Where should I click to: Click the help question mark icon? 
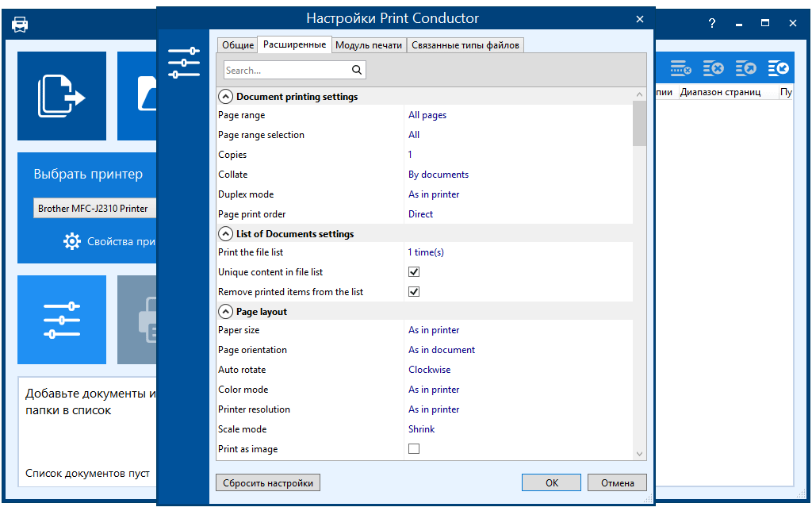711,24
